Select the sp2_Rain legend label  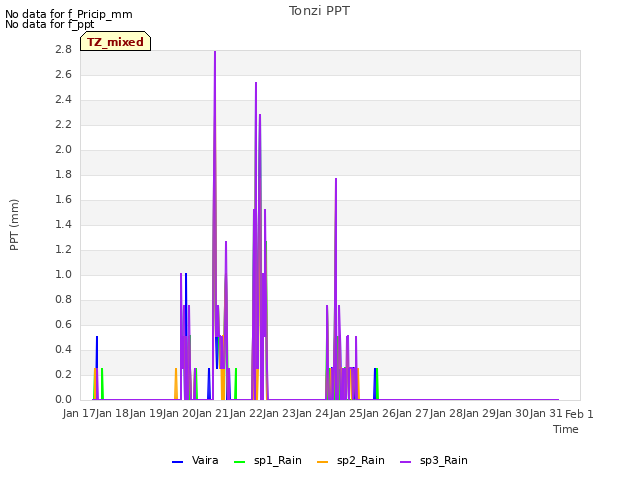[360, 460]
